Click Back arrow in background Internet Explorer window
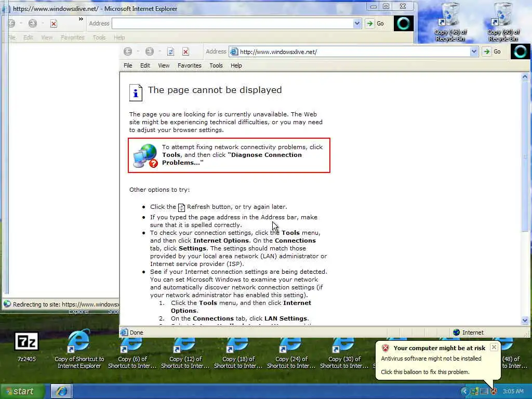Viewport: 532px width, 399px height. tap(11, 23)
